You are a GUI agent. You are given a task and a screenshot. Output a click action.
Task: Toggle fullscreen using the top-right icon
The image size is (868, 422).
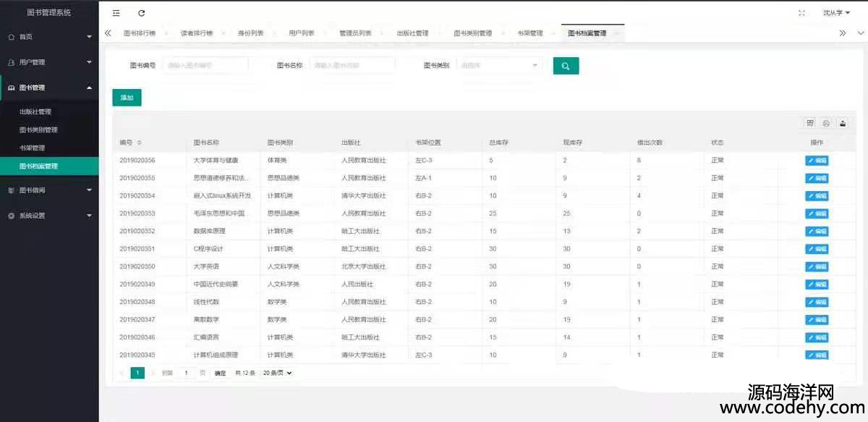[801, 13]
